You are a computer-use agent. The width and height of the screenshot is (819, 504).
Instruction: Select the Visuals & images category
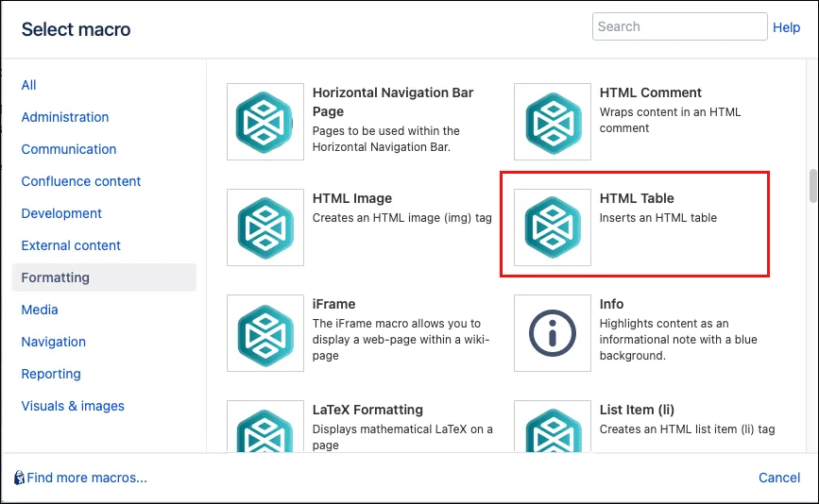pyautogui.click(x=73, y=406)
